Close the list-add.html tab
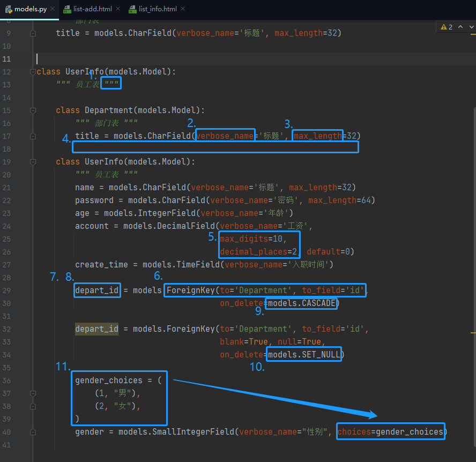The image size is (476, 462). click(x=118, y=9)
